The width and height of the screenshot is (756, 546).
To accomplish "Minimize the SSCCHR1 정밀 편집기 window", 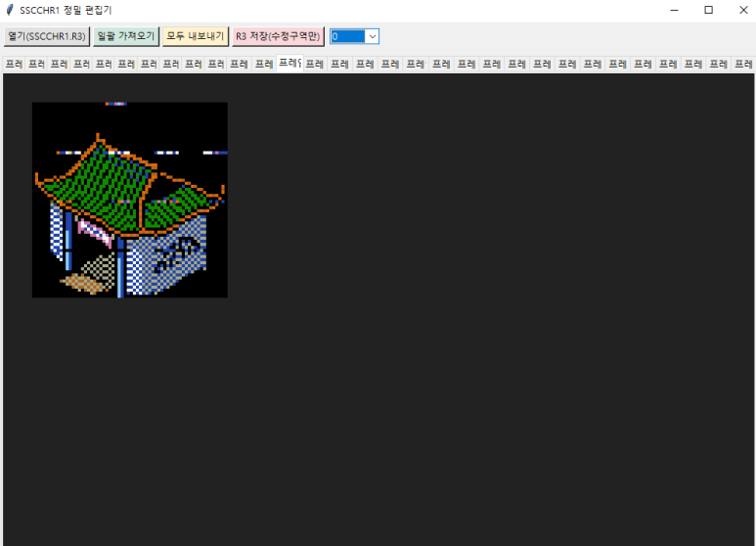I will 674,10.
